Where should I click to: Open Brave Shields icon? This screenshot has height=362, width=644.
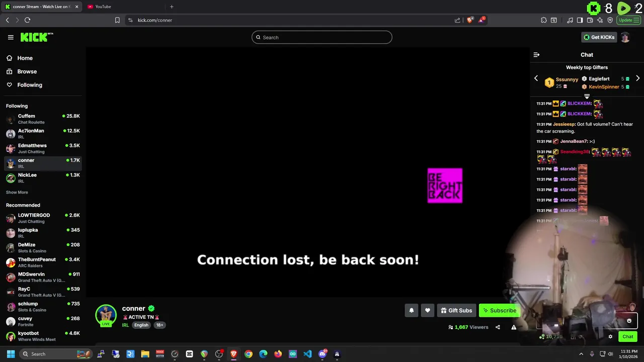[469, 20]
